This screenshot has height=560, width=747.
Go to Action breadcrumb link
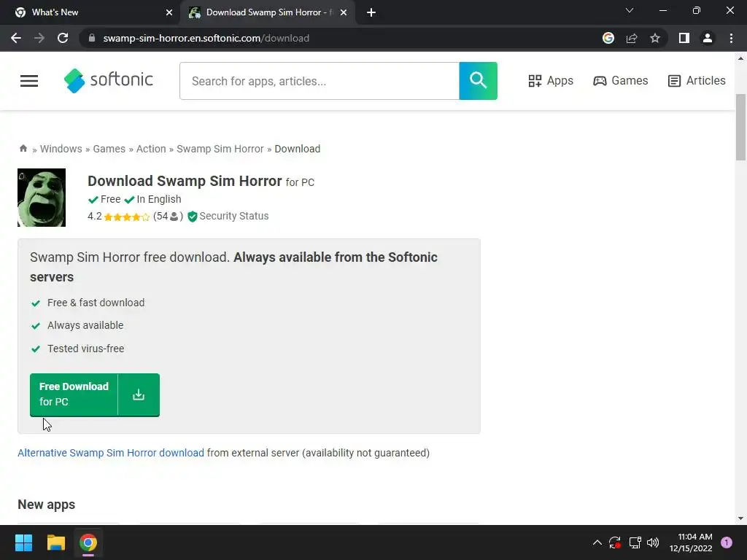(x=151, y=149)
